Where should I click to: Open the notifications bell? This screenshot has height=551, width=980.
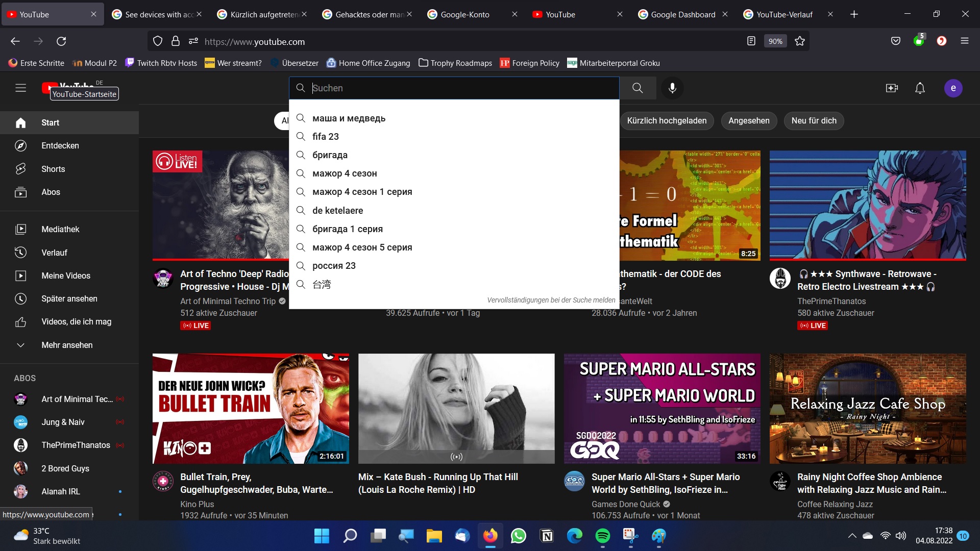click(920, 88)
